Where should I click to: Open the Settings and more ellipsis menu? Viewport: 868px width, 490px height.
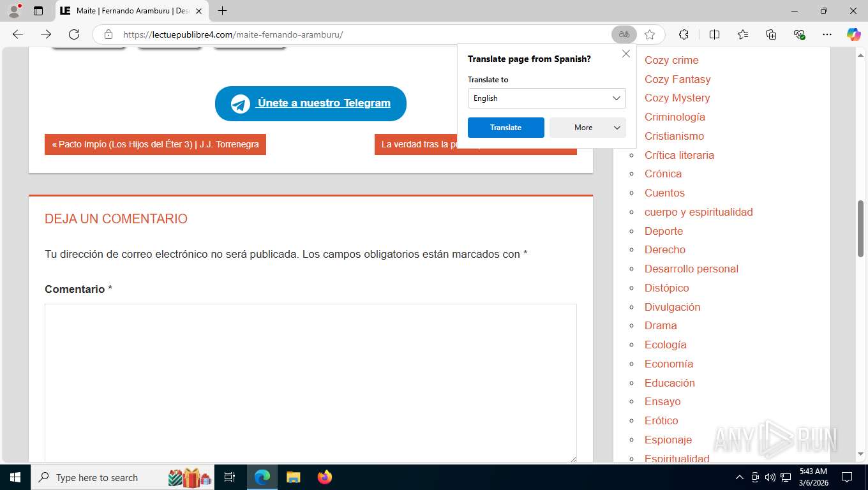point(827,34)
